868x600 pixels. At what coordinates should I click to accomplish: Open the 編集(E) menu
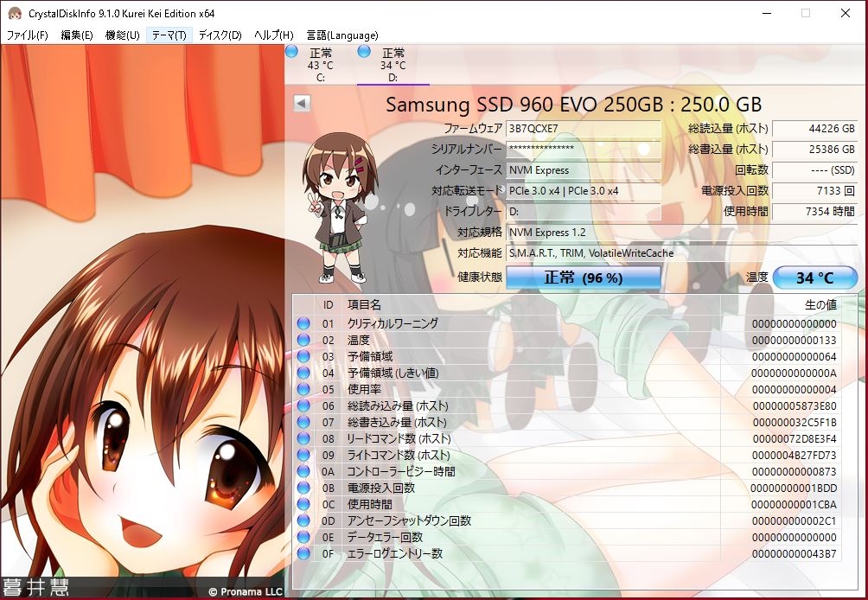[x=76, y=35]
